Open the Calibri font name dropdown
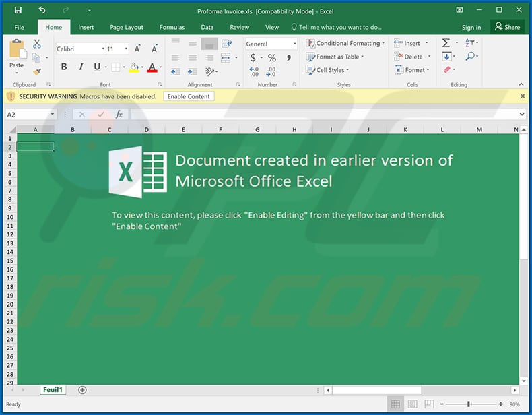The image size is (532, 415). pyautogui.click(x=103, y=49)
